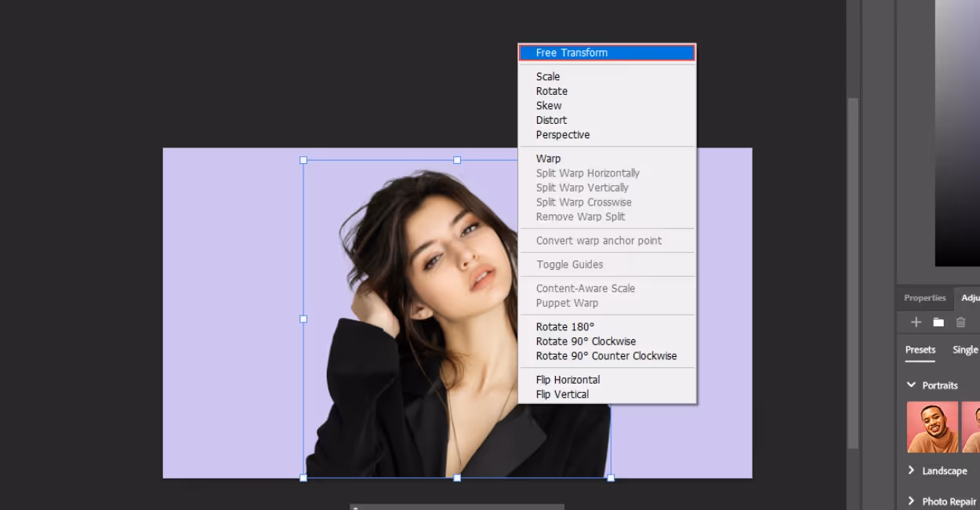Choose the Perspective transform option
Screen dimensions: 980x510
pyautogui.click(x=563, y=135)
